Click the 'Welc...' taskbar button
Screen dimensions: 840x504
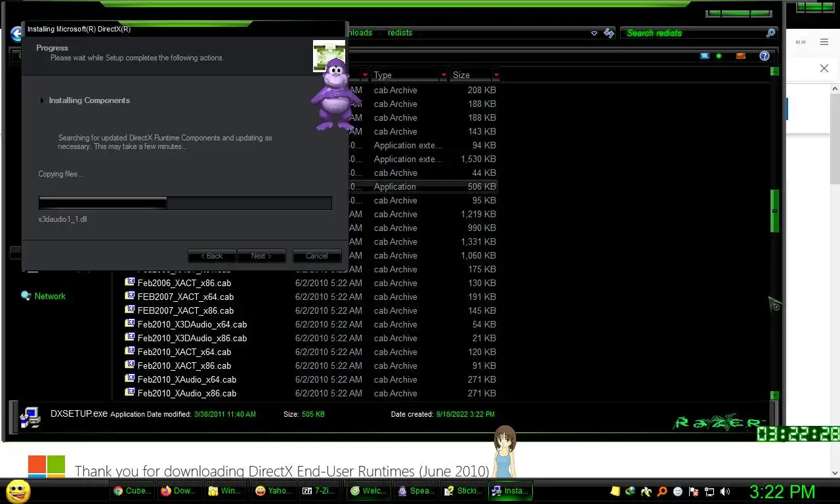(x=367, y=490)
